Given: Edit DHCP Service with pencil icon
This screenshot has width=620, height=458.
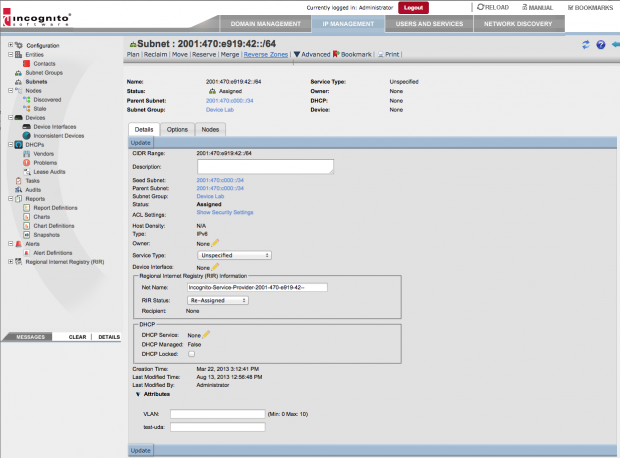Looking at the screenshot, I should click(206, 335).
